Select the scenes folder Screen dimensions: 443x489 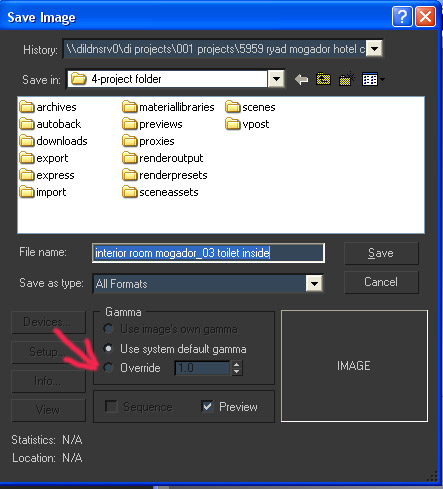[250, 107]
